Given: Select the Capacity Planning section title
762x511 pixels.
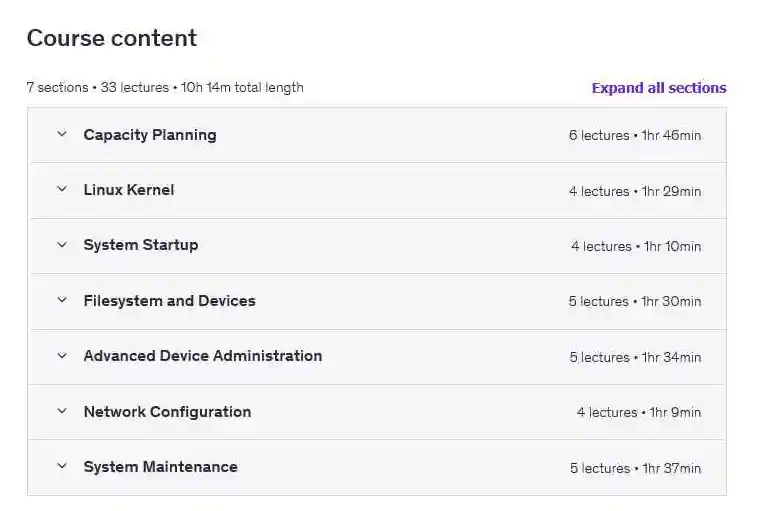Looking at the screenshot, I should [150, 135].
